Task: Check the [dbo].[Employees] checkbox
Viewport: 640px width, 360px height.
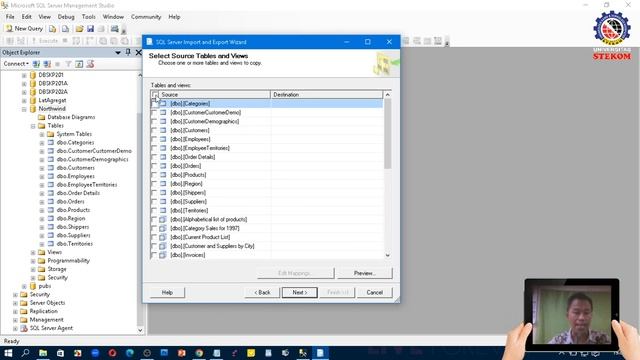Action: (154, 139)
